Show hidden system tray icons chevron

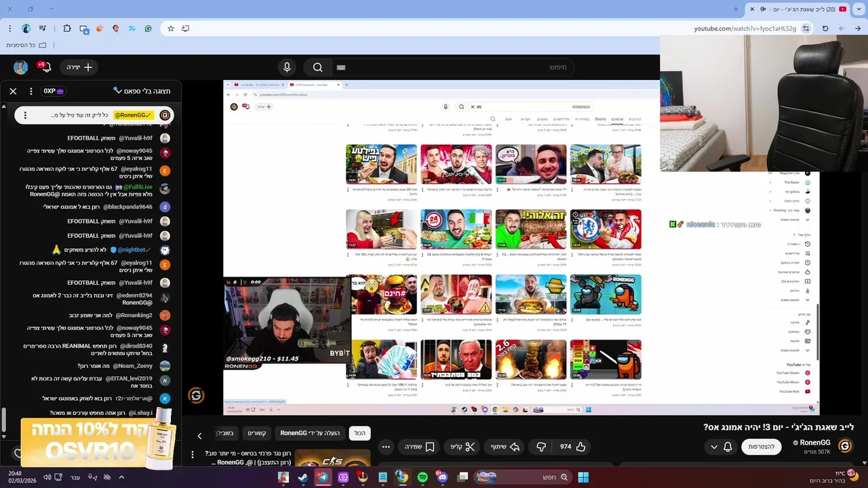point(121,477)
